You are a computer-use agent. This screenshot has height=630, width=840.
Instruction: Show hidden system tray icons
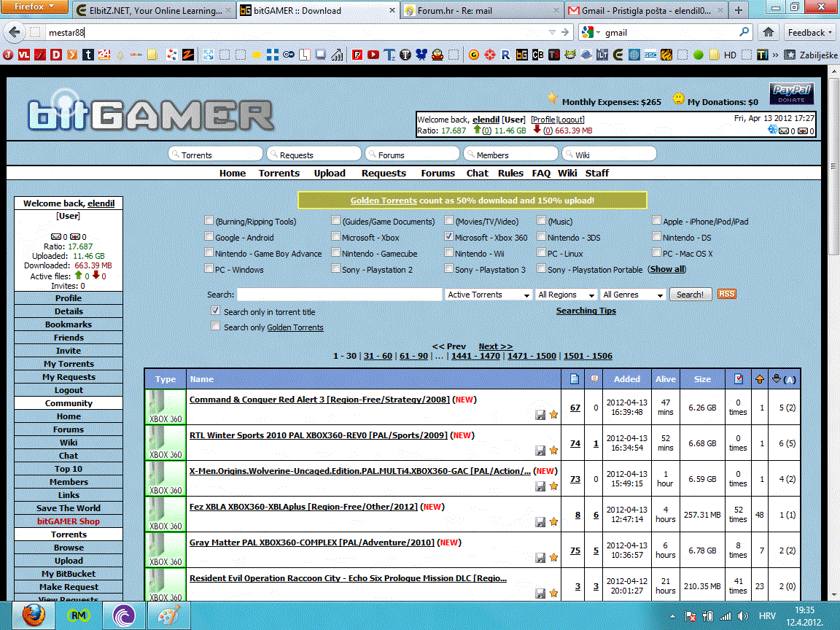(x=672, y=616)
